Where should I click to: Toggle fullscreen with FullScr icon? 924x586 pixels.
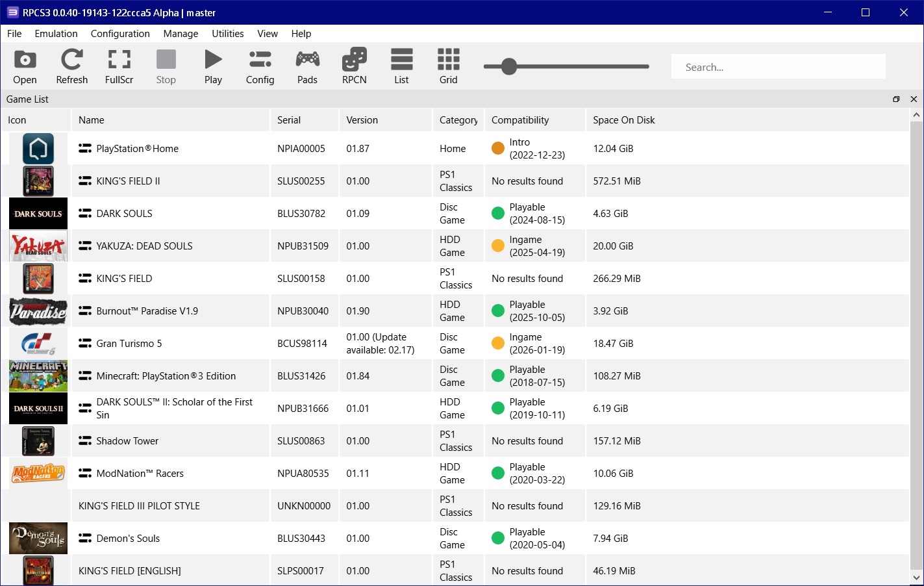tap(119, 66)
